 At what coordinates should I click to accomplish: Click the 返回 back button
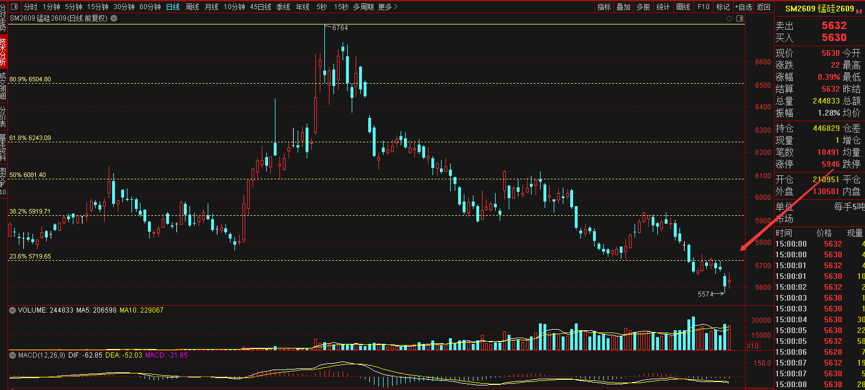(763, 7)
